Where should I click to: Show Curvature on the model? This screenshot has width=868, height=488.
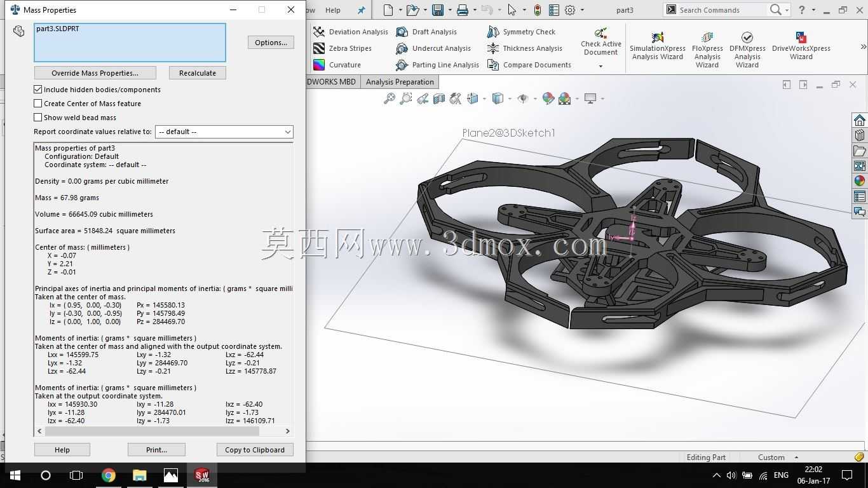pos(337,65)
